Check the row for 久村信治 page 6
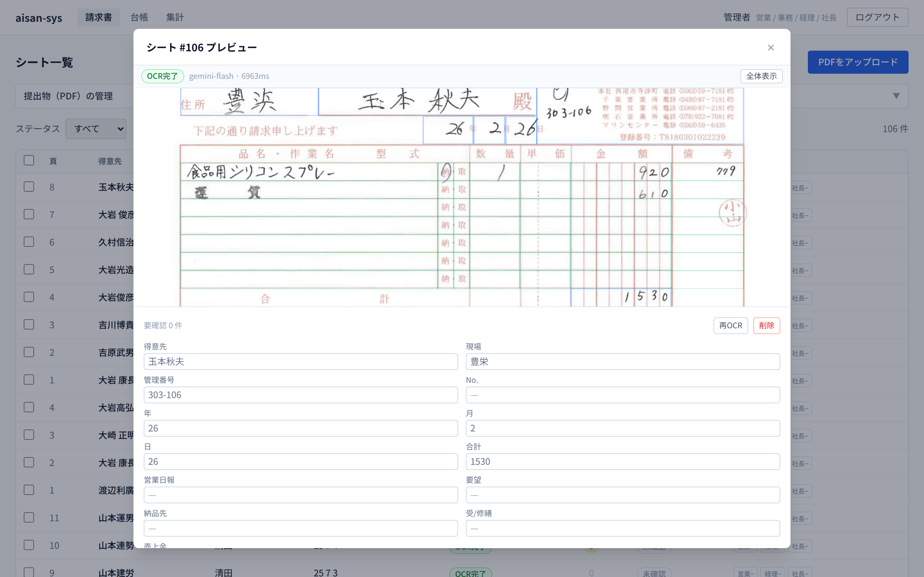The image size is (924, 577). (x=29, y=242)
